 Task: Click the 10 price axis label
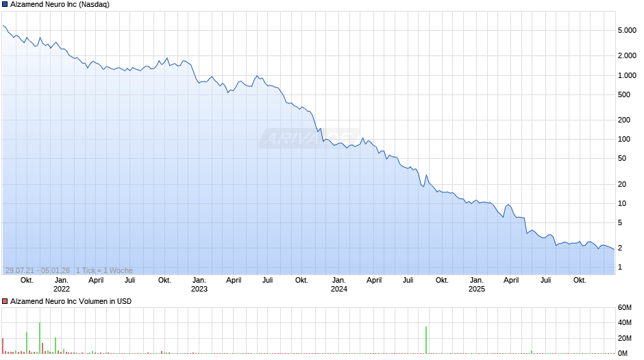pyautogui.click(x=622, y=203)
